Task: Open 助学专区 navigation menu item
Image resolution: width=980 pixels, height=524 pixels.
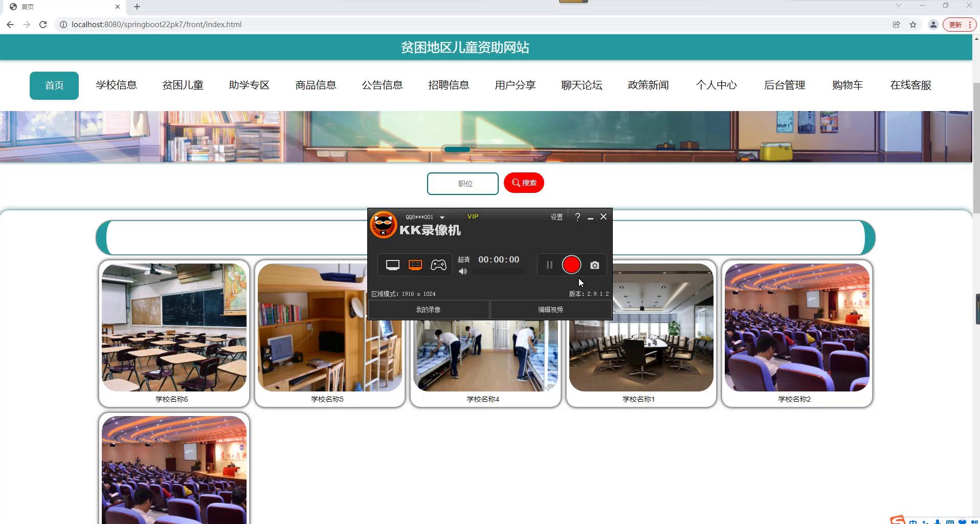Action: tap(250, 85)
